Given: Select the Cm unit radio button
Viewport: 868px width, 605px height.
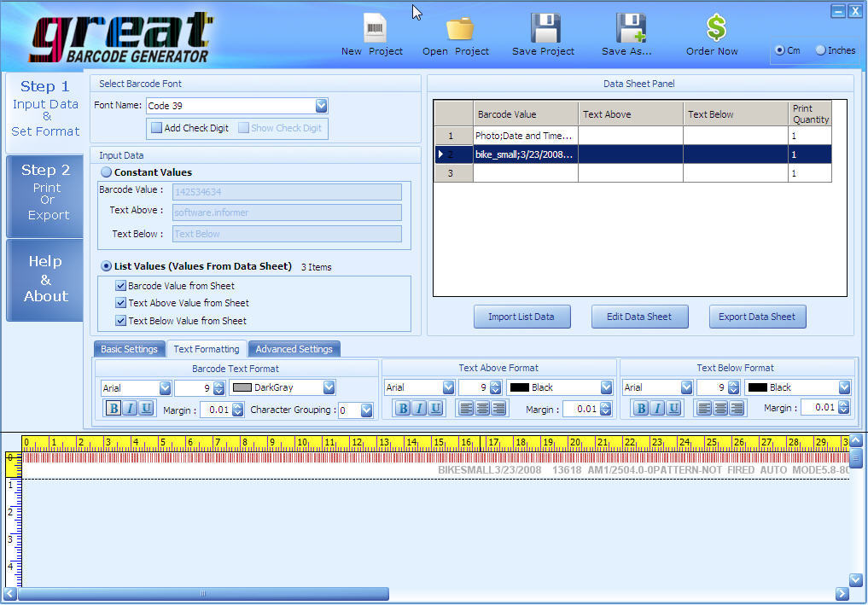Looking at the screenshot, I should [x=779, y=50].
